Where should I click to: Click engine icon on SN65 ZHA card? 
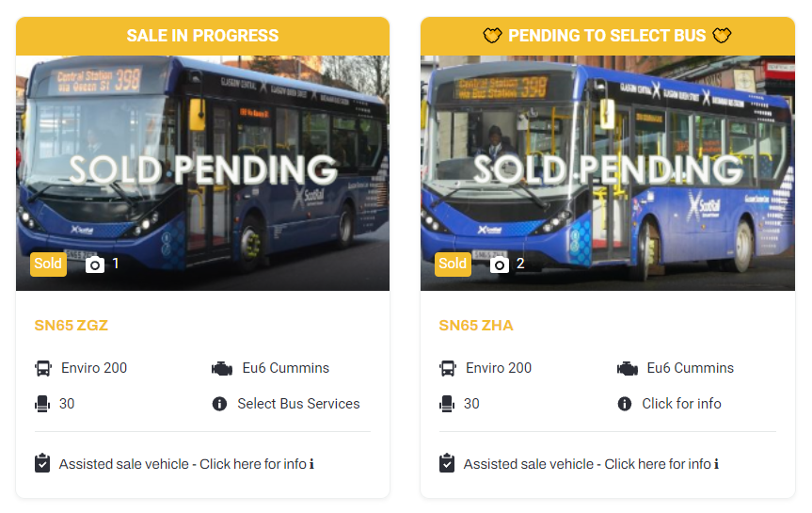[x=628, y=368]
